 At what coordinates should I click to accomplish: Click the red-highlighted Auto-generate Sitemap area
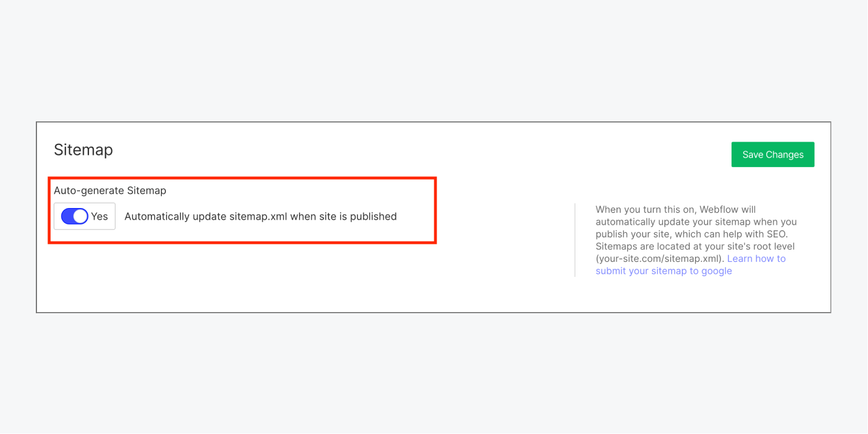[x=242, y=210]
